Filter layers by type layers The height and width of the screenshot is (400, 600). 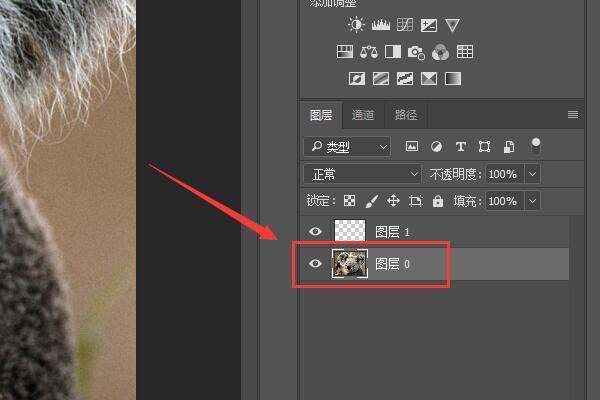coord(460,147)
